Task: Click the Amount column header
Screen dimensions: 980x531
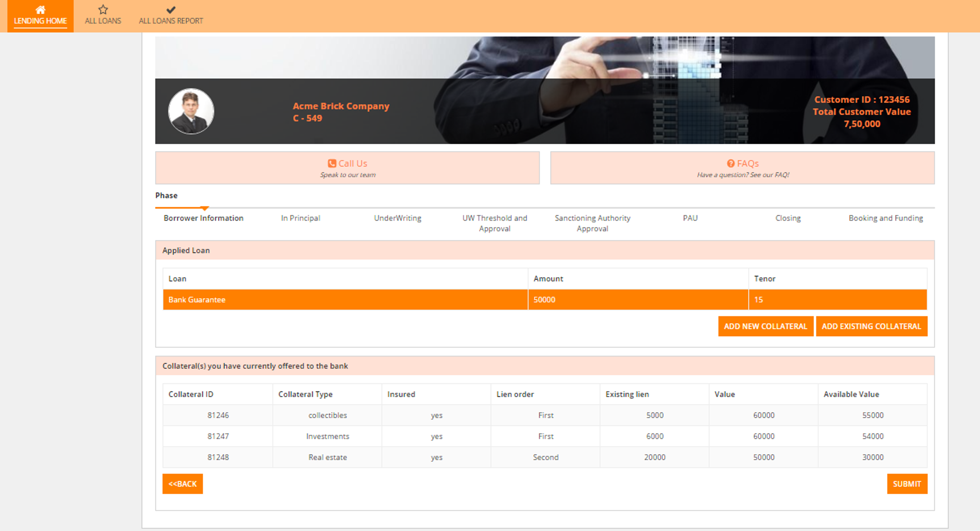Action: tap(638, 279)
